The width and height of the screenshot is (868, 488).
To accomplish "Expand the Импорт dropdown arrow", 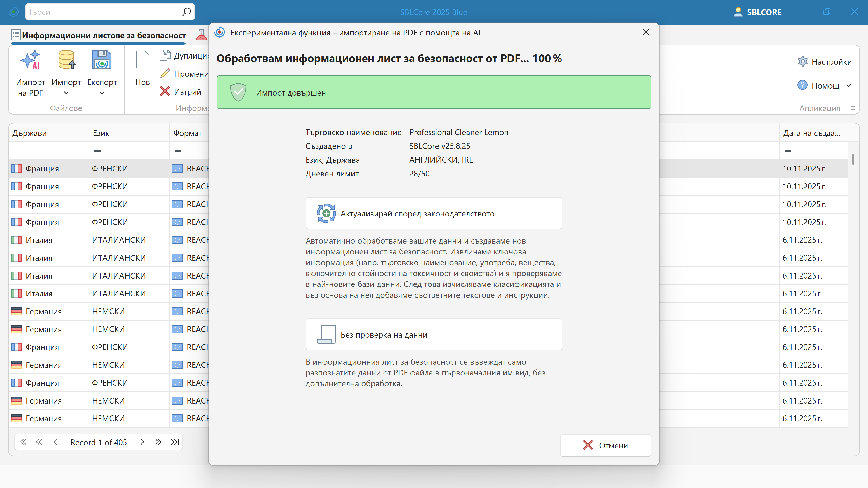I will (x=66, y=93).
